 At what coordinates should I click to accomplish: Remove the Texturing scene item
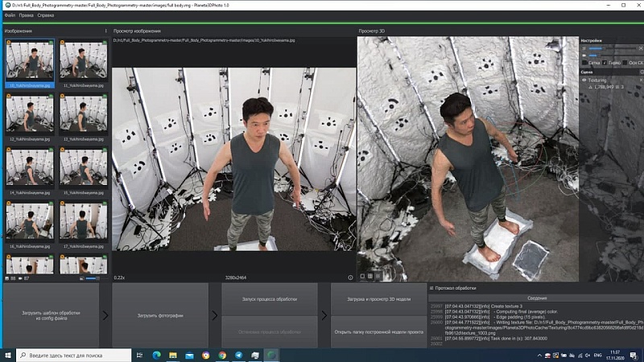point(641,80)
